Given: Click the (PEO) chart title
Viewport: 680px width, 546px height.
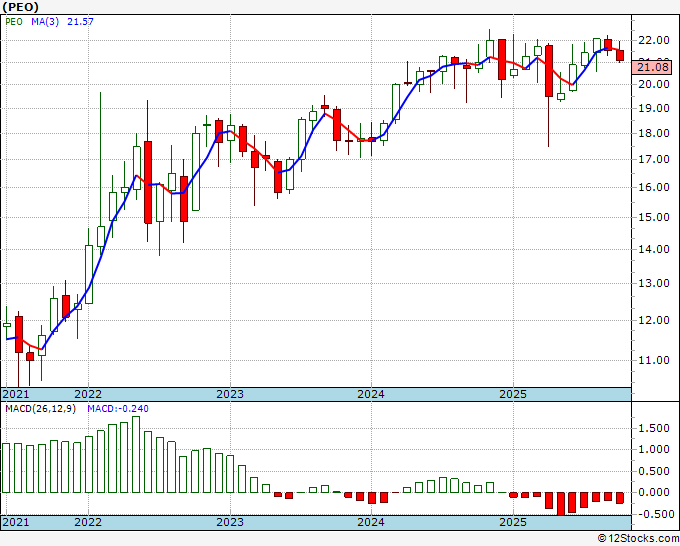Looking at the screenshot, I should (20, 7).
